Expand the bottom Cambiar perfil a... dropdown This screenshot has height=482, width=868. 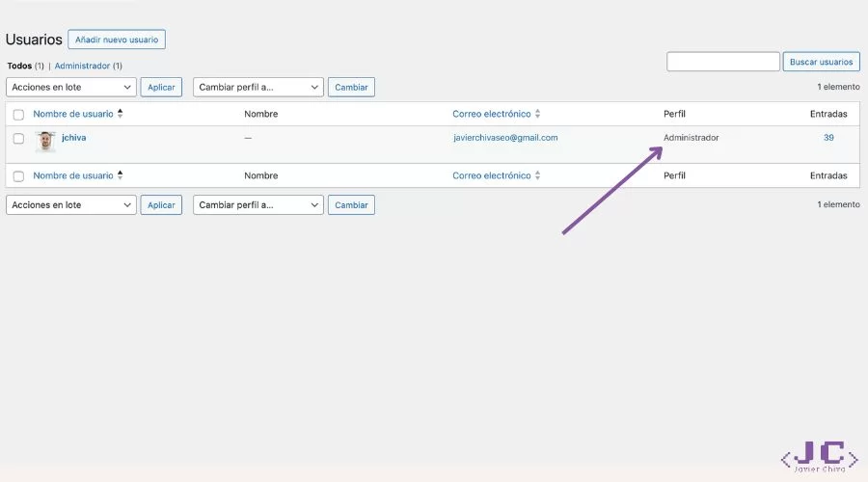pos(258,204)
